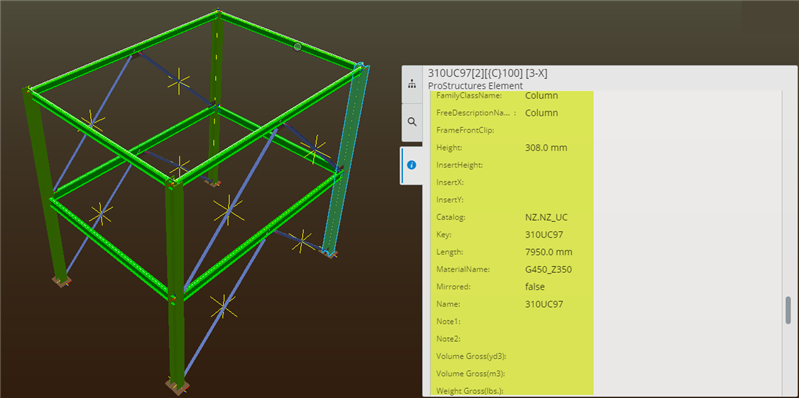Click the Height value 308.0 mm
The width and height of the screenshot is (799, 398).
(546, 148)
